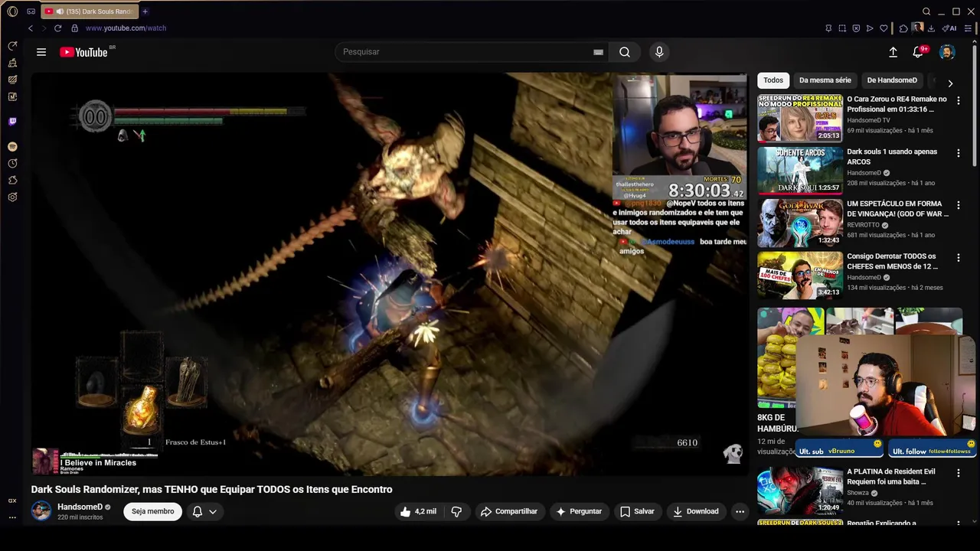
Task: Start voice search with microphone
Action: coord(659,52)
